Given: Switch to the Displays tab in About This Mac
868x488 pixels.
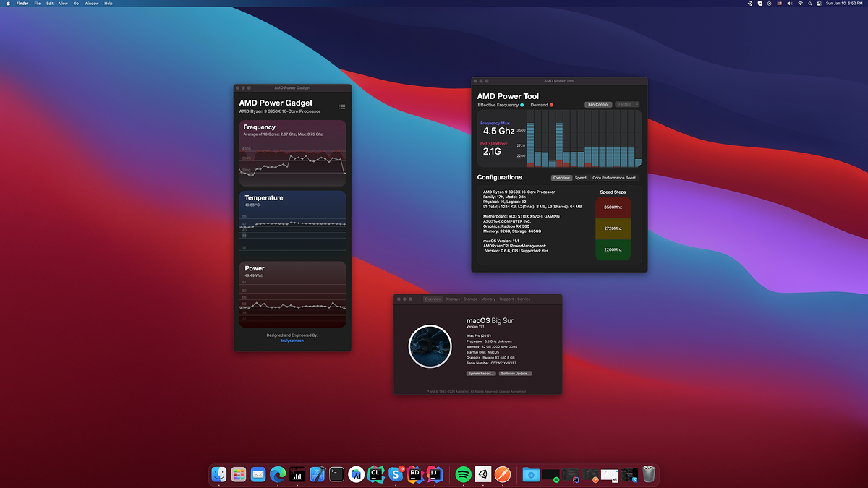Looking at the screenshot, I should pyautogui.click(x=453, y=299).
